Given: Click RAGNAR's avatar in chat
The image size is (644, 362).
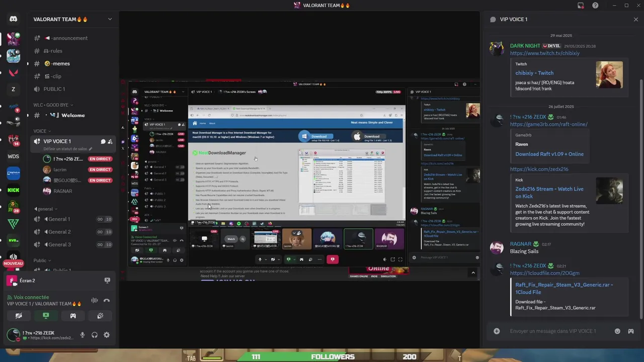Looking at the screenshot, I should (x=497, y=247).
